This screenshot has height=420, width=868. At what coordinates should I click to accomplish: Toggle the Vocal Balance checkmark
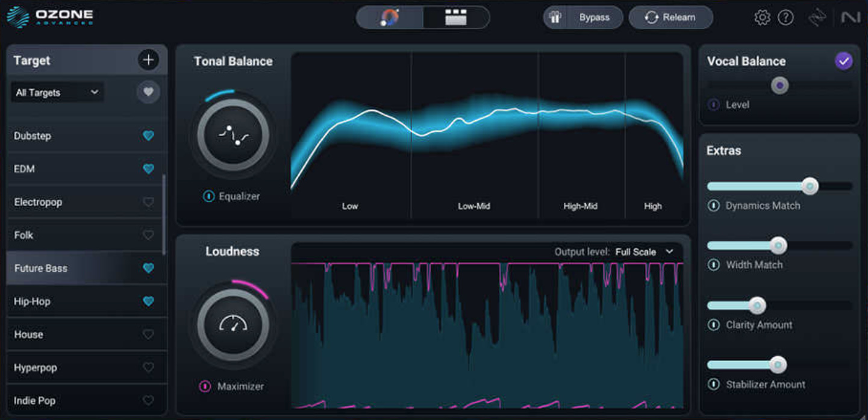844,60
